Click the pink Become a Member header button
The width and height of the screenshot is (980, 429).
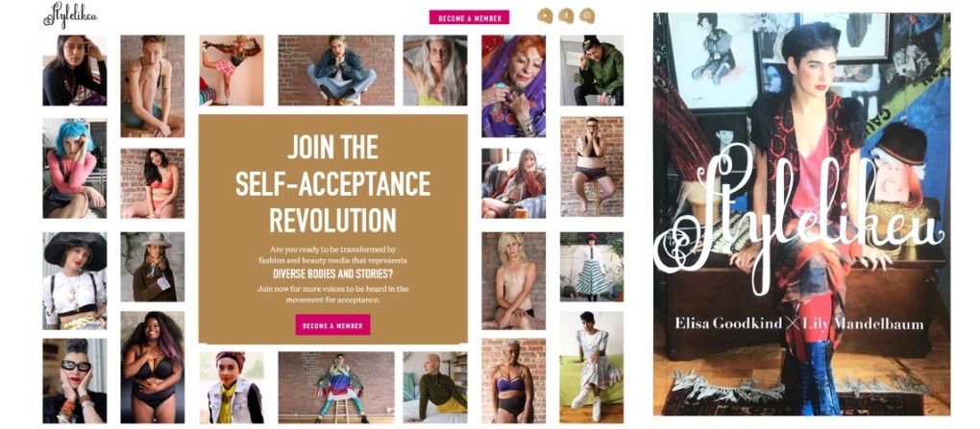pos(469,18)
